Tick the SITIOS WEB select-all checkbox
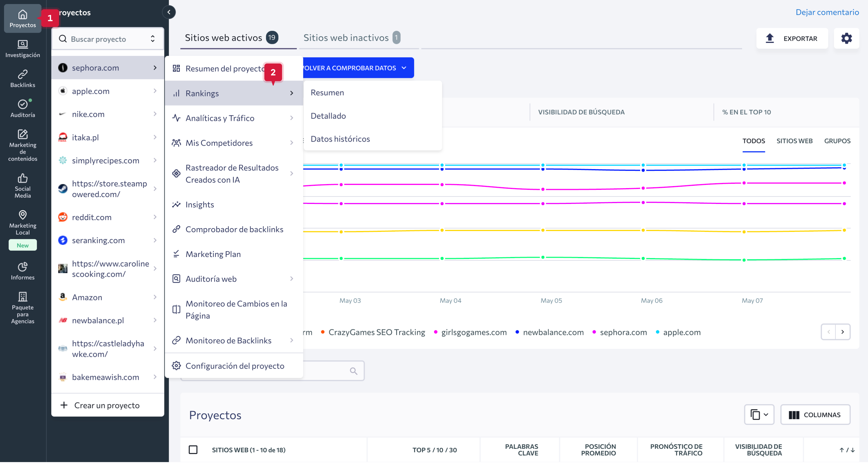This screenshot has height=465, width=868. [193, 450]
